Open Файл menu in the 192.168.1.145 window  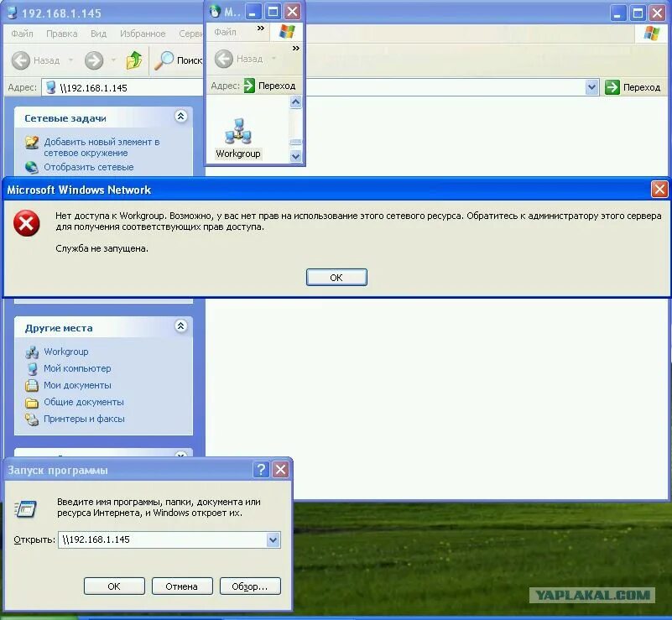(23, 34)
